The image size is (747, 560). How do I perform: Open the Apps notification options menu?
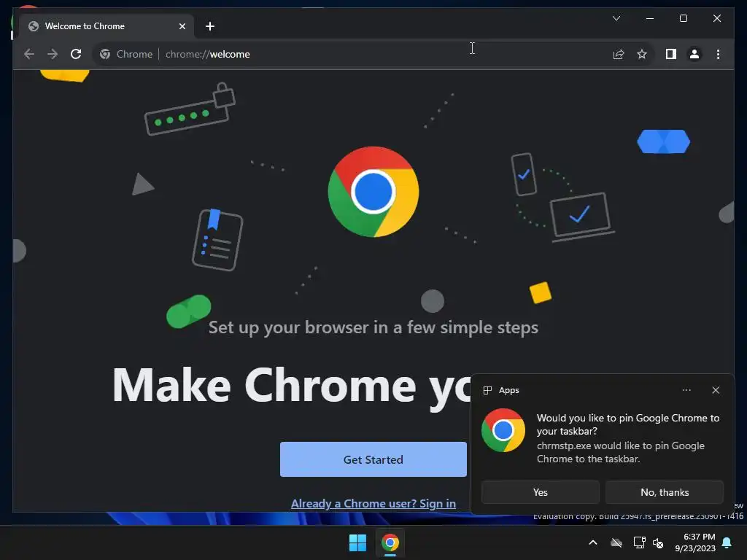click(x=686, y=390)
